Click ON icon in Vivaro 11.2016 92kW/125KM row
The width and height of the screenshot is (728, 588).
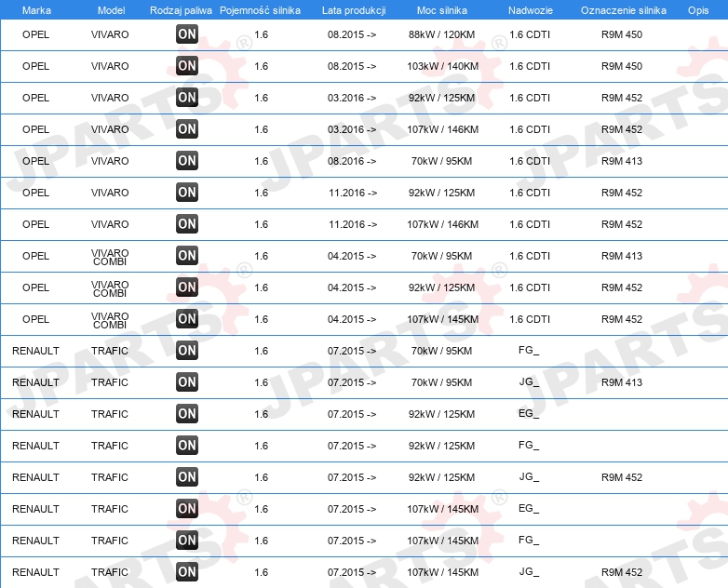point(187,193)
